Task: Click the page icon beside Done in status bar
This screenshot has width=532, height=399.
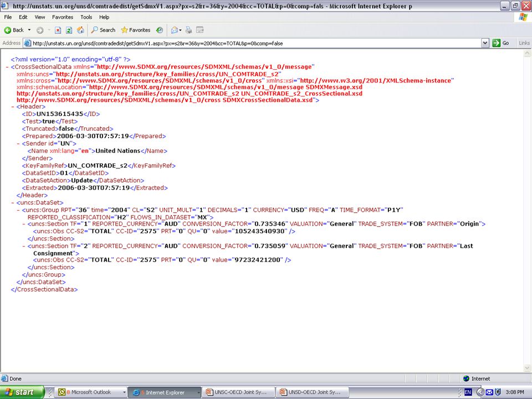Action: (4, 378)
